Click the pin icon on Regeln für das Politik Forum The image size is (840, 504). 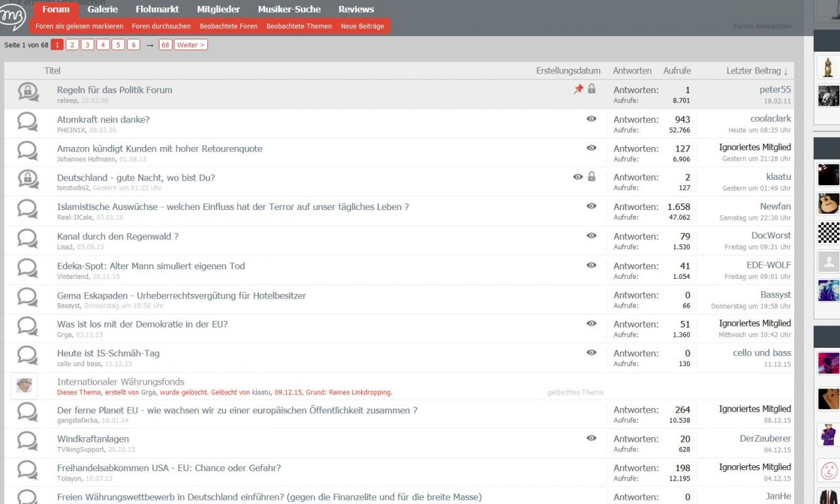point(578,89)
